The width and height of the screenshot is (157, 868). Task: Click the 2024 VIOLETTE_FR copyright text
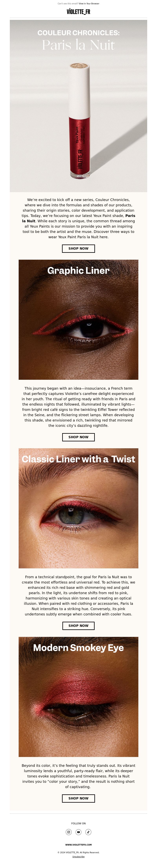(78, 852)
